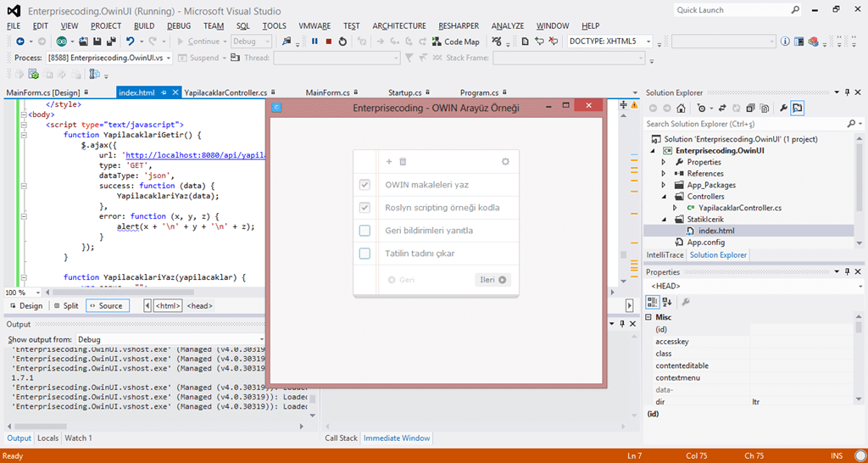
Task: Open the browser link icon in toolbar
Action: coord(63,42)
